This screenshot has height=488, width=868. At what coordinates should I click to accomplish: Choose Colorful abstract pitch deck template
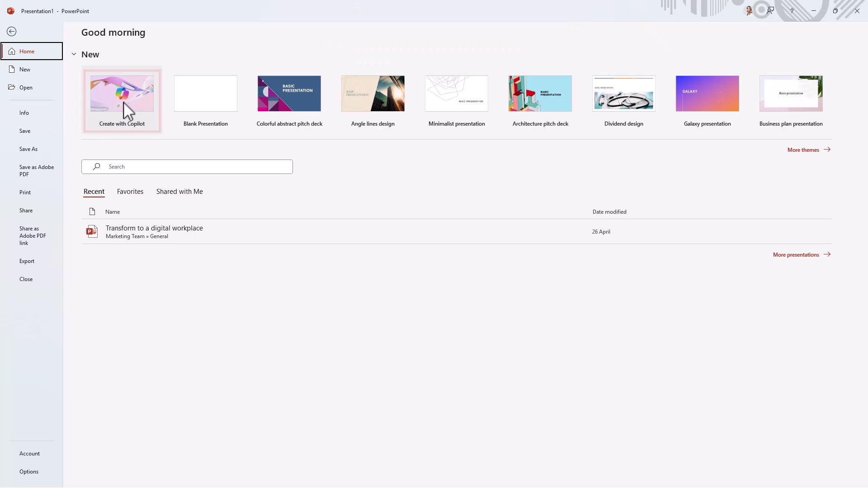point(289,94)
